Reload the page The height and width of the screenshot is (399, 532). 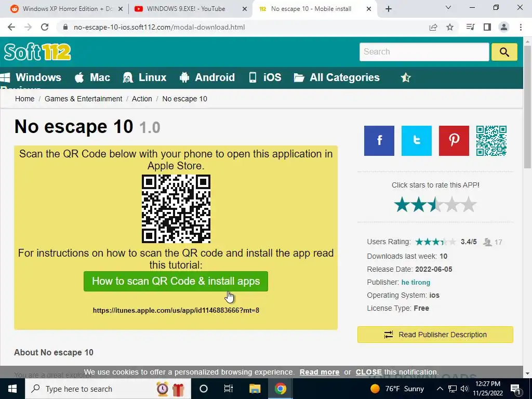(45, 27)
